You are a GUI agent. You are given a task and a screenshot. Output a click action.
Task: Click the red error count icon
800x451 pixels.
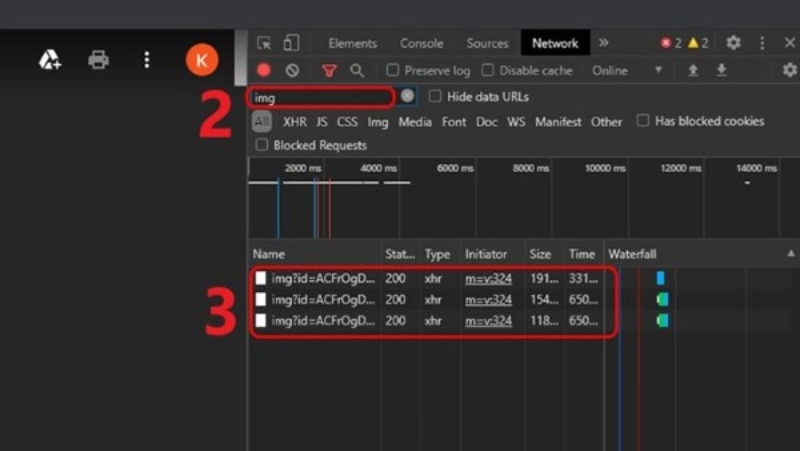[x=666, y=43]
